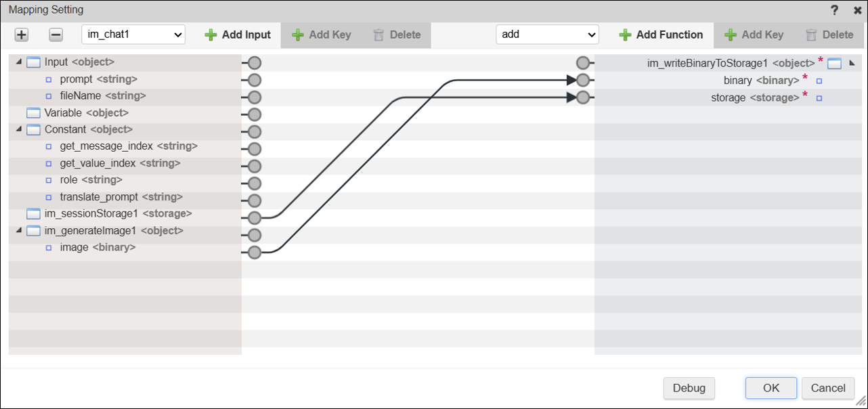Open the help question mark icon

coord(834,10)
